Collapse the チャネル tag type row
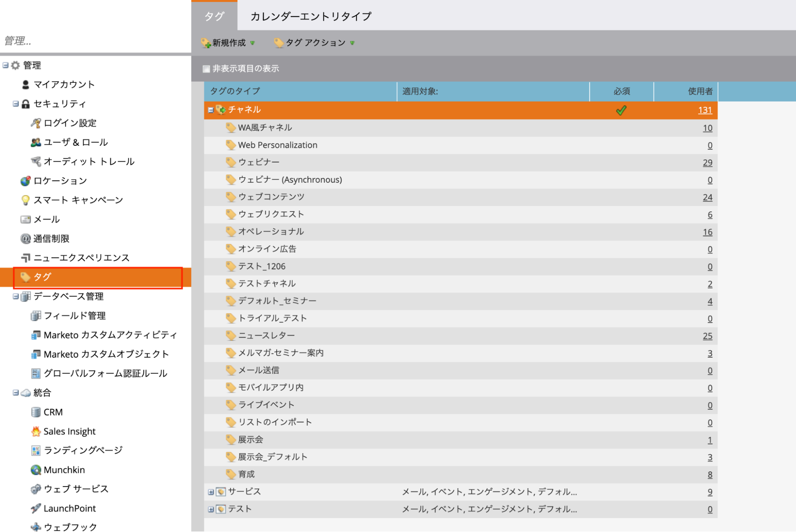The image size is (796, 532). [211, 110]
